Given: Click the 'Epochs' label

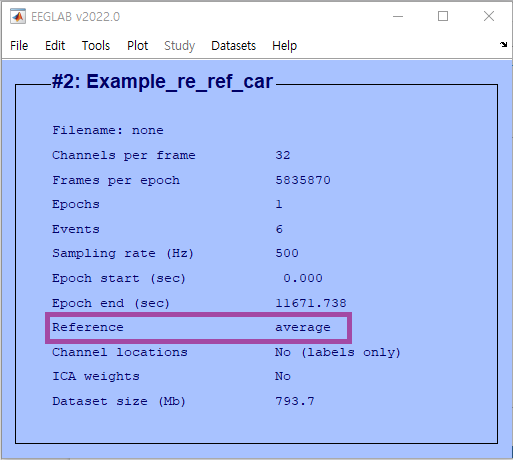Looking at the screenshot, I should (x=76, y=204).
